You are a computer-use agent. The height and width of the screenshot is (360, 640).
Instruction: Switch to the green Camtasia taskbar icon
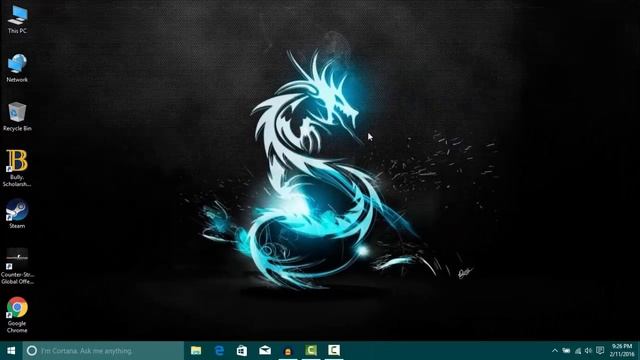click(x=311, y=351)
